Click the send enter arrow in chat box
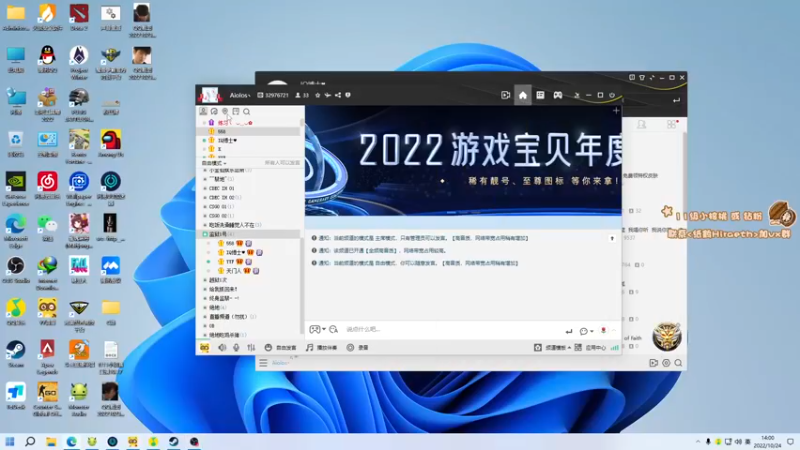 [569, 331]
